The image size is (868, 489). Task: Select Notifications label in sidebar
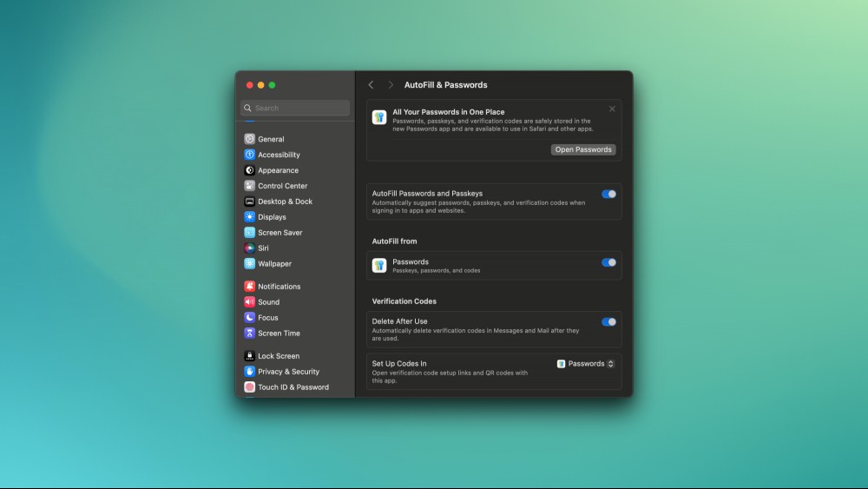click(279, 287)
